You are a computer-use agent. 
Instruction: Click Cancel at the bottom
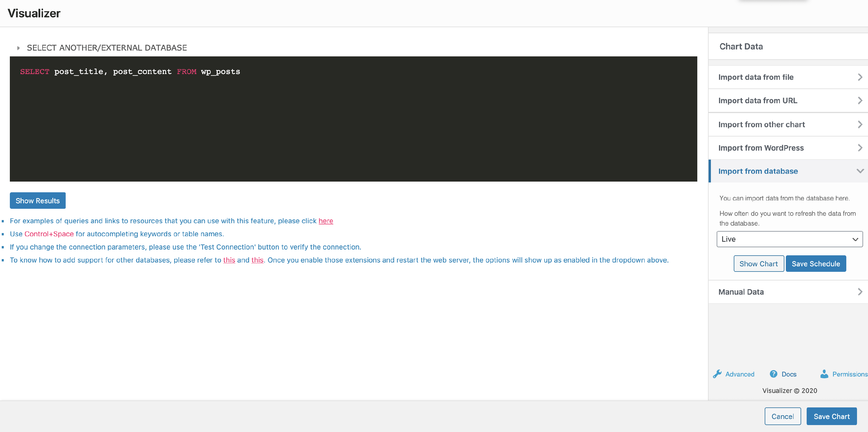coord(782,416)
